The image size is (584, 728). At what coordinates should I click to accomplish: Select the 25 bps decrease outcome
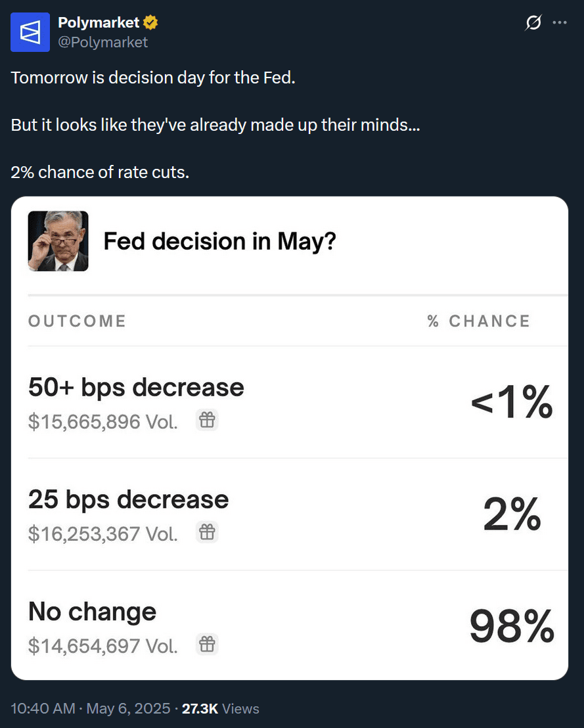click(129, 500)
